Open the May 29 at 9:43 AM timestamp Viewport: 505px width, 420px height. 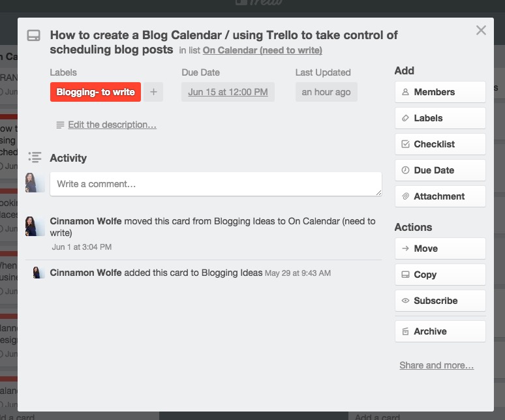coord(298,273)
